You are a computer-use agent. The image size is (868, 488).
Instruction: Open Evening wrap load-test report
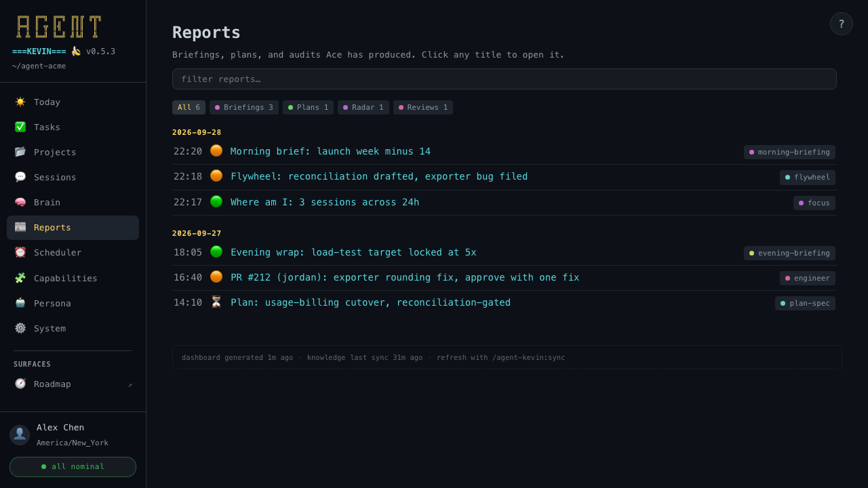[x=353, y=252]
